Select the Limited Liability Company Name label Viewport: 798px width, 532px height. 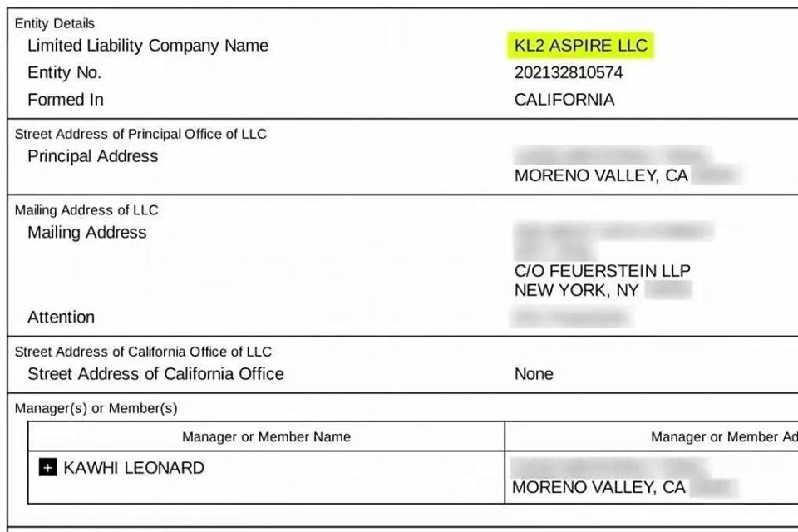[x=147, y=46]
